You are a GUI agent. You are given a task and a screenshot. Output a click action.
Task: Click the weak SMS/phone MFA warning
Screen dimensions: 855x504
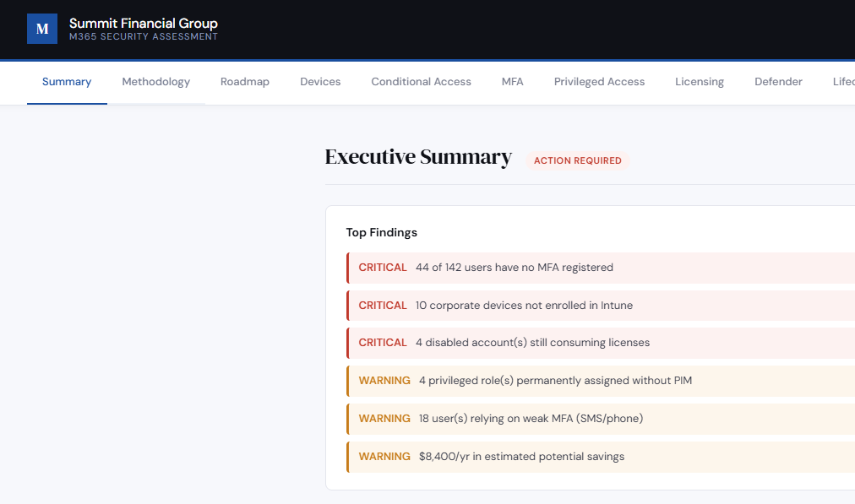point(591,418)
